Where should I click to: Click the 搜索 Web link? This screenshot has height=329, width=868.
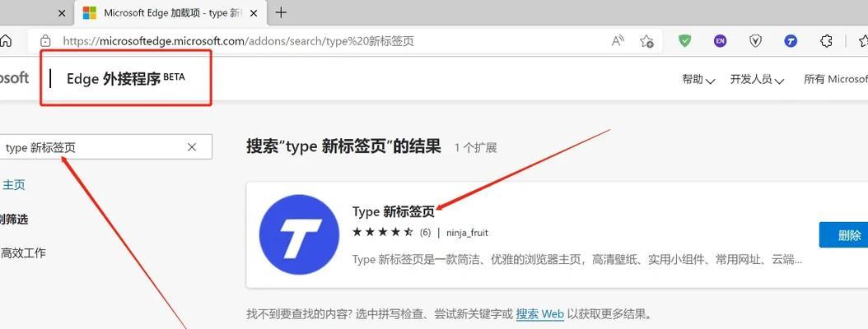(x=539, y=315)
